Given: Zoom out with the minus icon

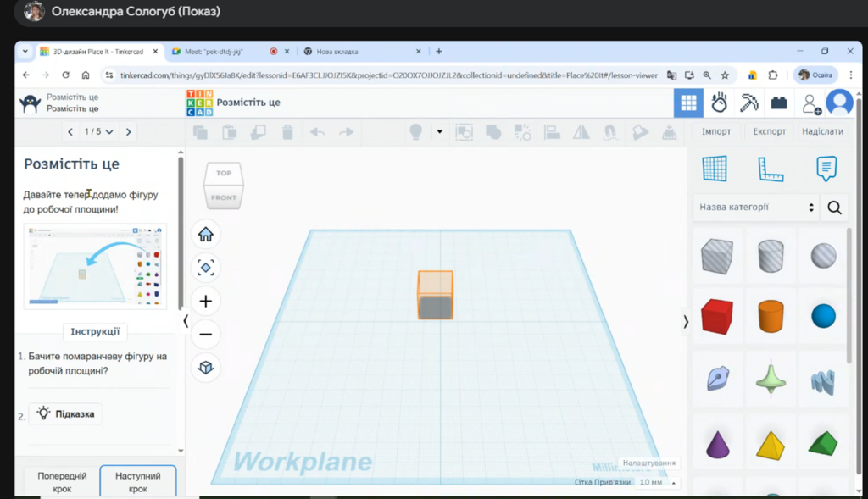Looking at the screenshot, I should click(x=205, y=335).
